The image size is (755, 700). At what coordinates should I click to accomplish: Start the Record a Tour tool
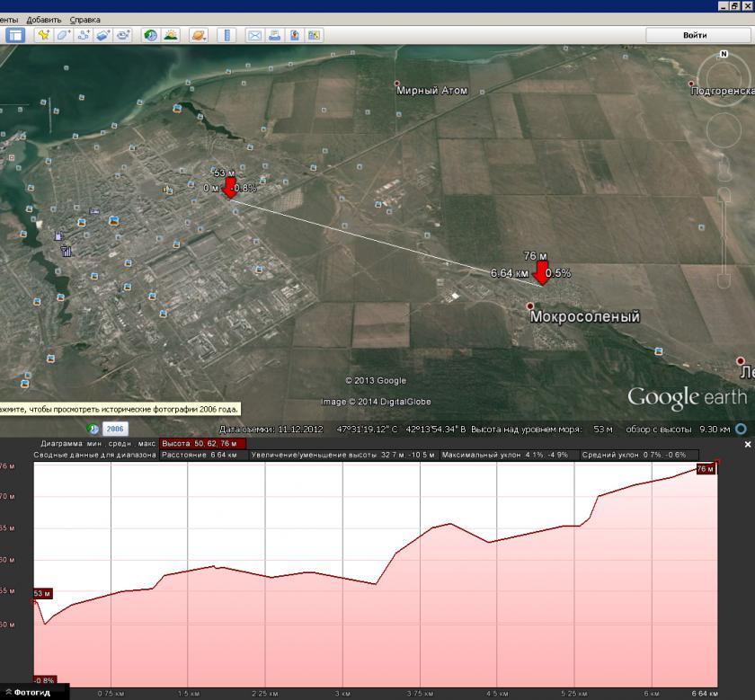(123, 35)
